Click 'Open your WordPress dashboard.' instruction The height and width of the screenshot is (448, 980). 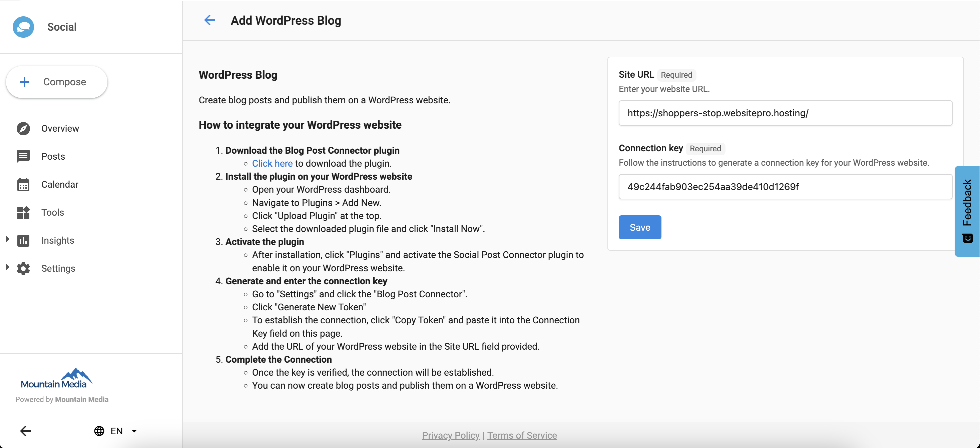322,189
